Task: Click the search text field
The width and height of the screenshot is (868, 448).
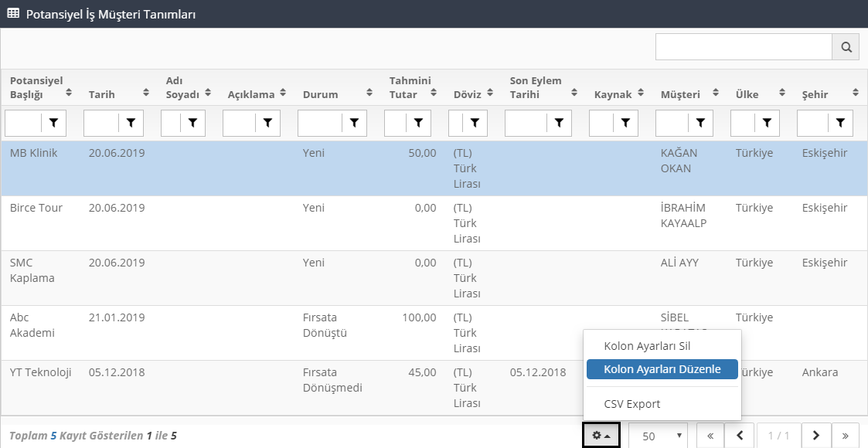Action: pyautogui.click(x=743, y=47)
